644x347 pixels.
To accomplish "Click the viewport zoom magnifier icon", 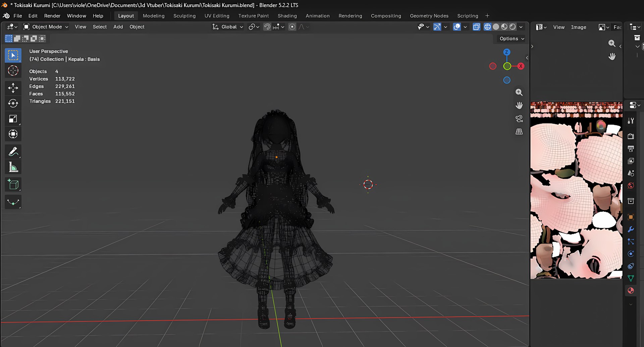I will tap(519, 92).
